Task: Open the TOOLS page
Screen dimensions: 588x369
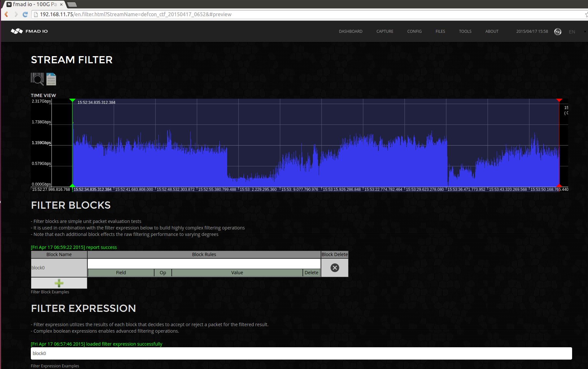Action: pyautogui.click(x=465, y=31)
